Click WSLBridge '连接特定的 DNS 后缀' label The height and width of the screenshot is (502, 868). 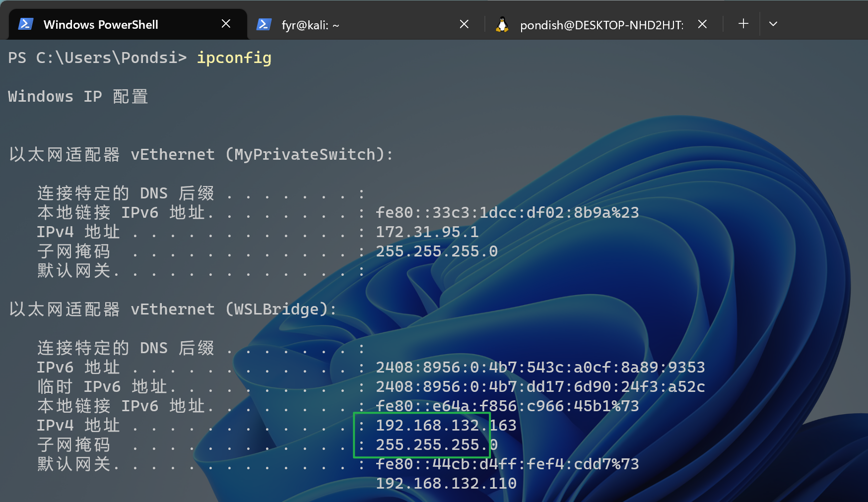(x=126, y=348)
